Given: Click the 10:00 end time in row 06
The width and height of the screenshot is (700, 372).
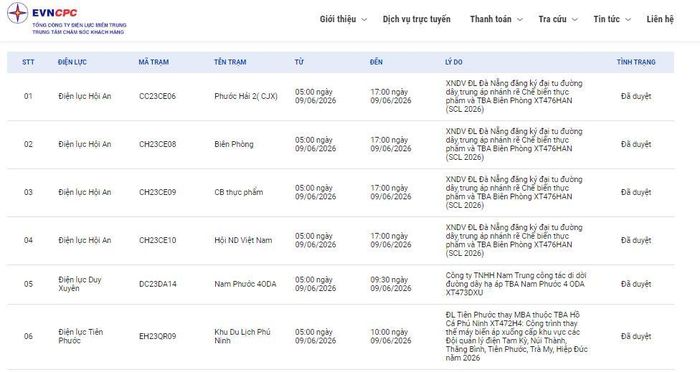Looking at the screenshot, I should click(391, 336).
